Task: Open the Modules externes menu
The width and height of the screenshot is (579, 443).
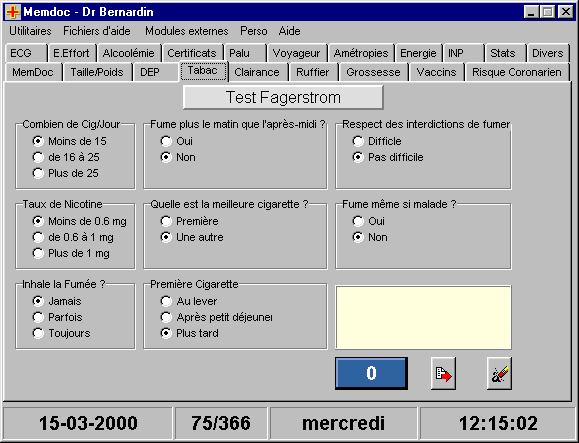Action: (186, 31)
